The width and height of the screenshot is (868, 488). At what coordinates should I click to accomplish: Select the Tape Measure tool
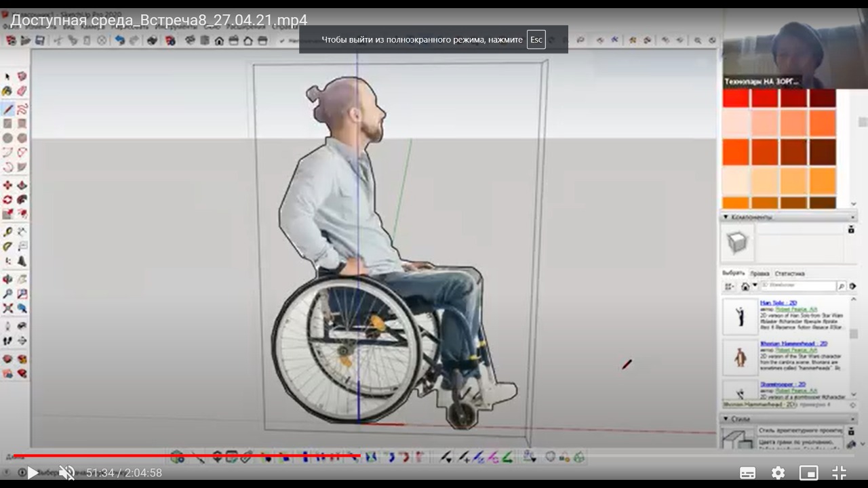coord(7,231)
